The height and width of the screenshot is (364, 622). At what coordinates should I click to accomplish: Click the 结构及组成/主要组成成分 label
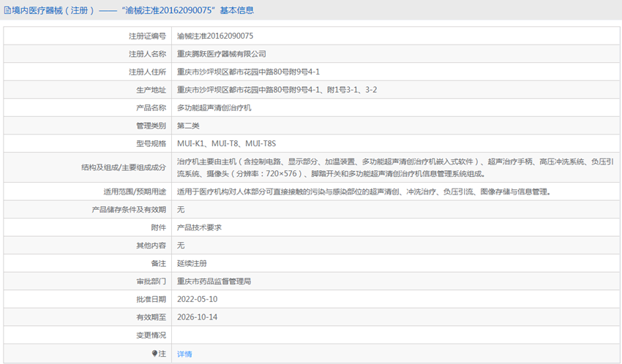click(x=124, y=167)
